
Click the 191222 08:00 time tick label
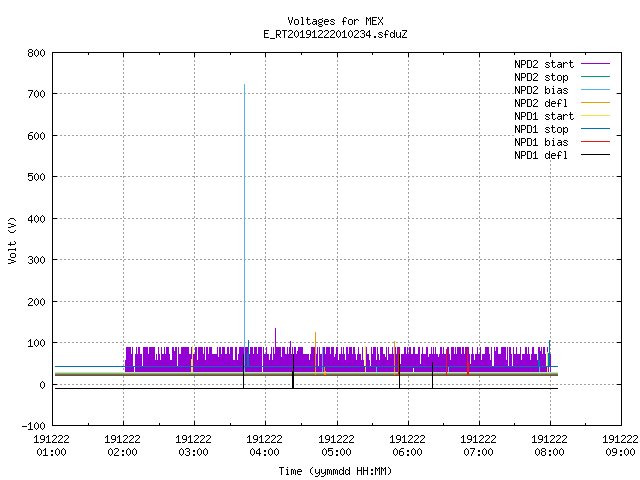tap(549, 446)
